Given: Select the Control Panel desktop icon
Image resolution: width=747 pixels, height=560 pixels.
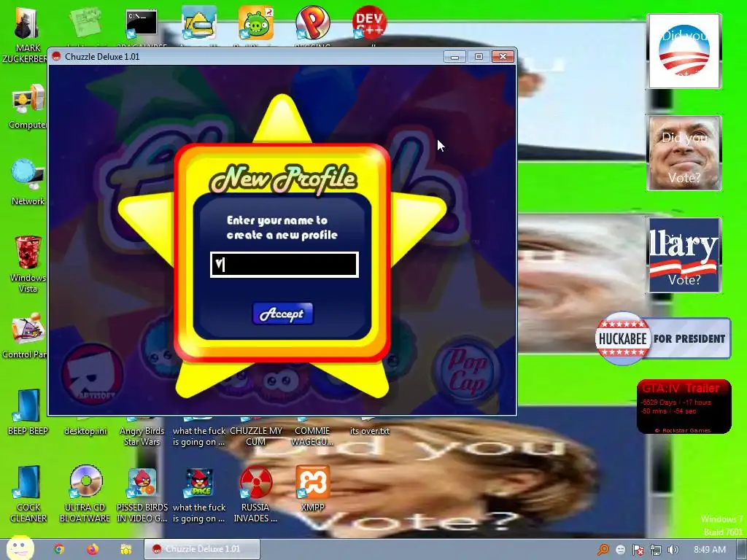Looking at the screenshot, I should click(28, 329).
